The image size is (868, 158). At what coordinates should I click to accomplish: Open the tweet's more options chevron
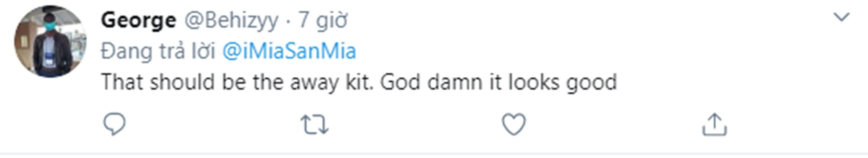coord(841,17)
